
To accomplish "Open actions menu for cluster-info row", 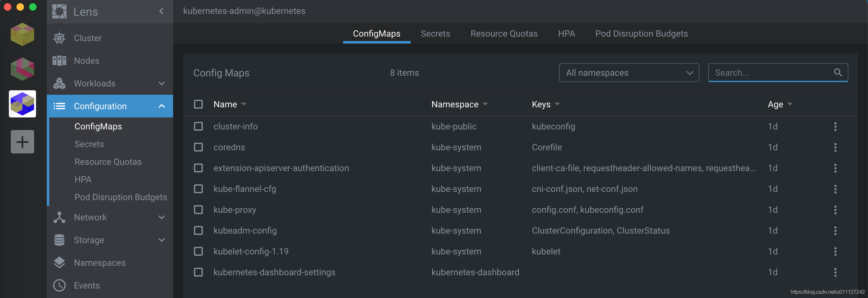I will coord(835,127).
